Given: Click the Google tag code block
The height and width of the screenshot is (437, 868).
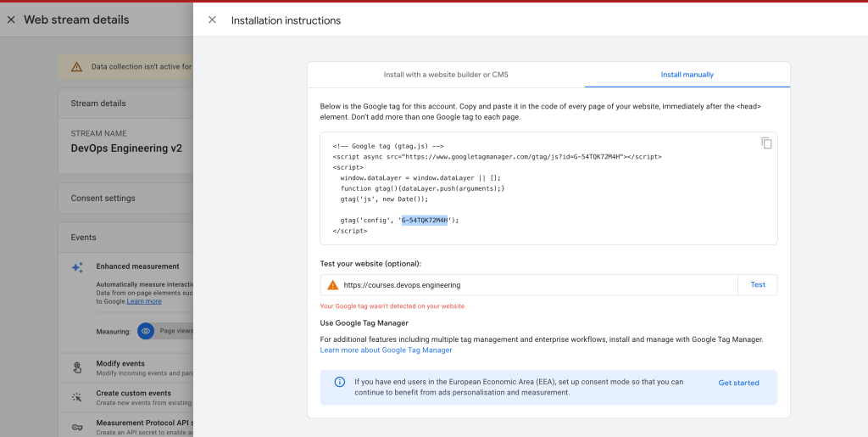Looking at the screenshot, I should click(x=548, y=188).
